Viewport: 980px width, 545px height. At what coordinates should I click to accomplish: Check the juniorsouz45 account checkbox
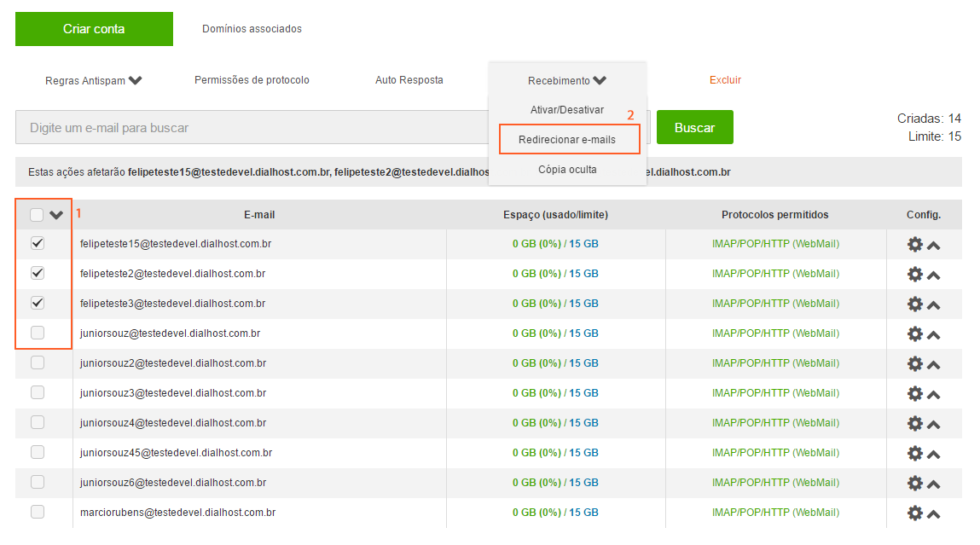coord(38,452)
